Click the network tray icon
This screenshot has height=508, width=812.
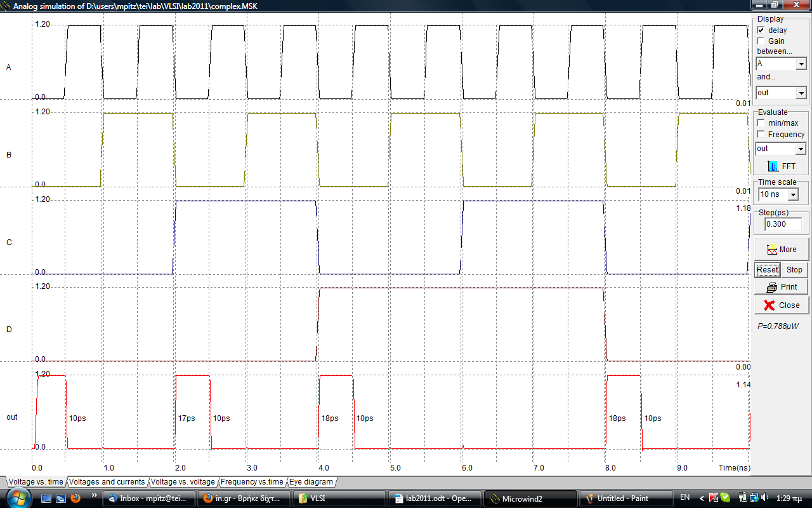coord(755,498)
